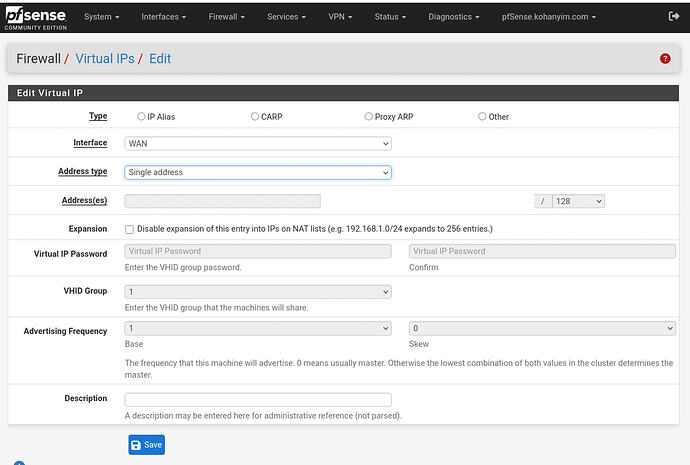This screenshot has height=465, width=690.
Task: Open the System menu
Action: (x=102, y=17)
